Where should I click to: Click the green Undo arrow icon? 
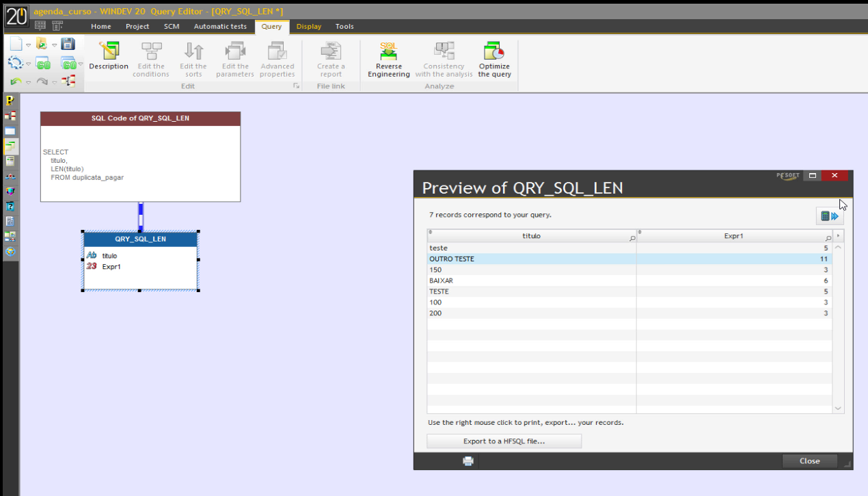pos(16,81)
